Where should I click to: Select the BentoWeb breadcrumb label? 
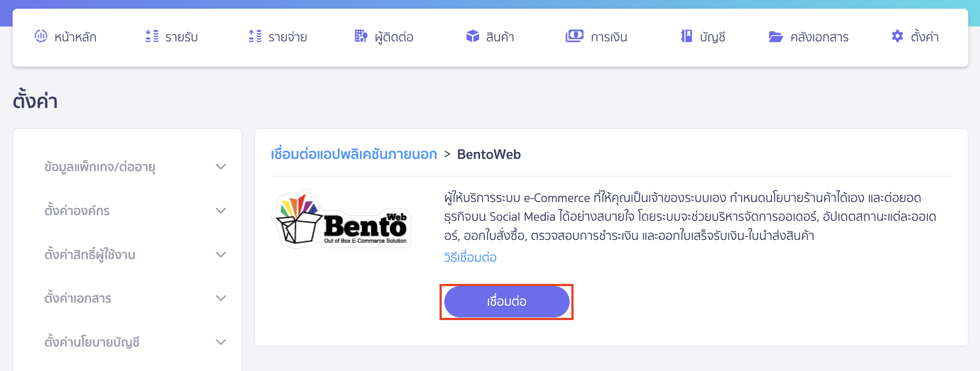click(489, 154)
